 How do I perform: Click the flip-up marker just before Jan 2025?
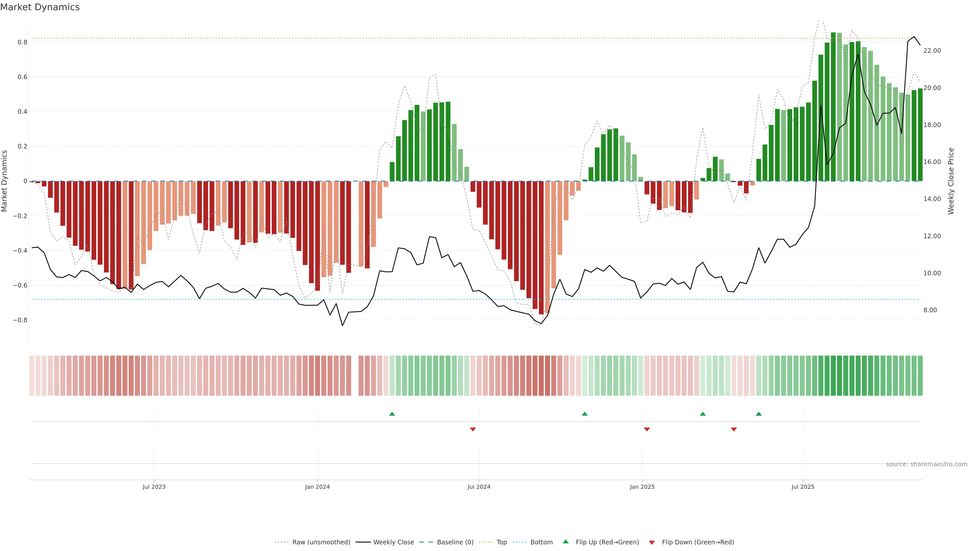[585, 414]
